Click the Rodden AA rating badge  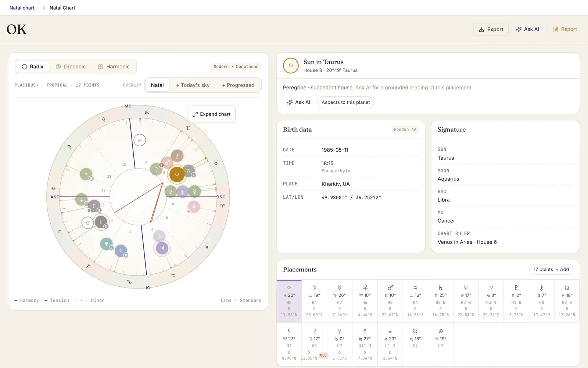[x=405, y=130]
